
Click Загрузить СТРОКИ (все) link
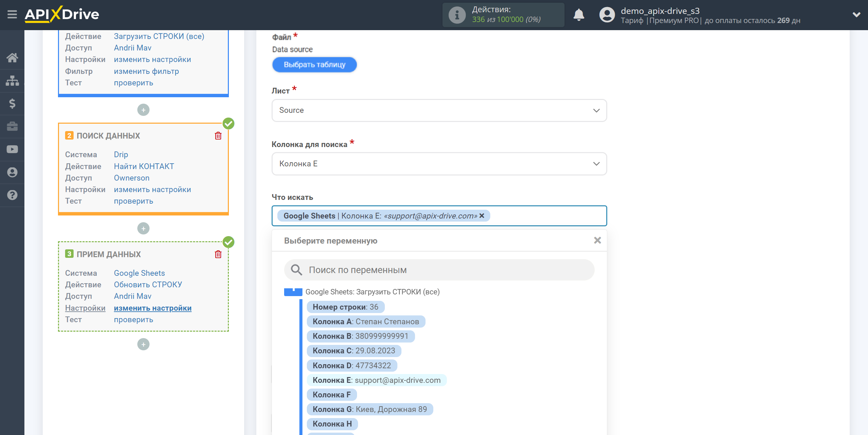tap(159, 36)
